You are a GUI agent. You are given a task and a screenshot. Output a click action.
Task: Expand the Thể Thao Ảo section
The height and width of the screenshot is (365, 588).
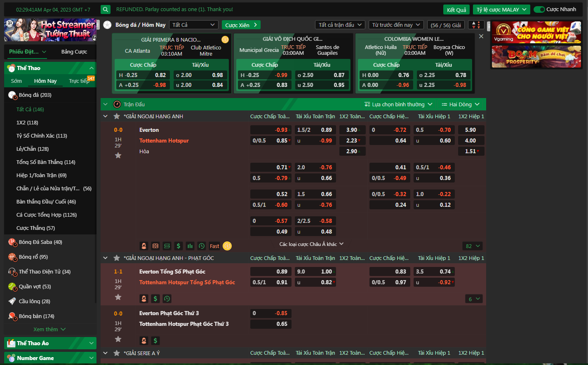50,343
